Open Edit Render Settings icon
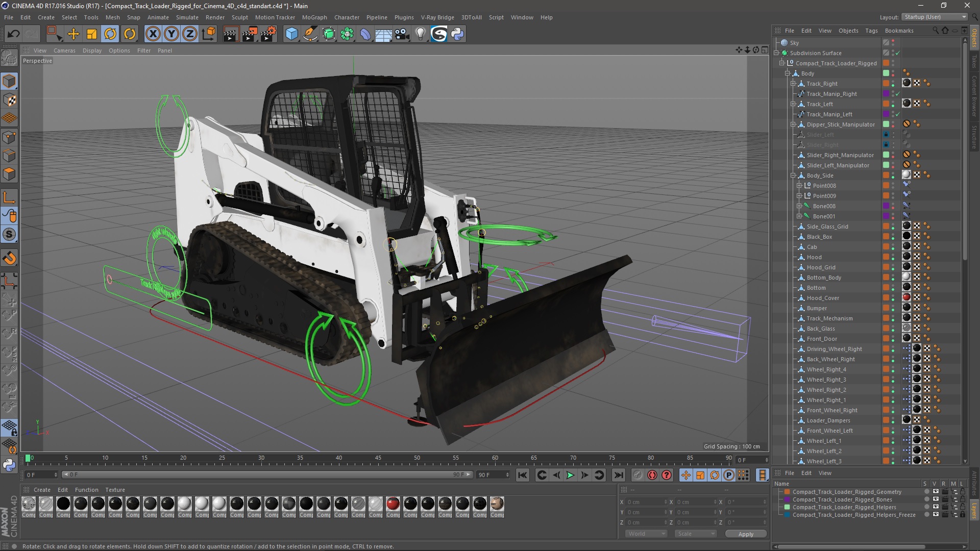This screenshot has height=551, width=980. 268,34
